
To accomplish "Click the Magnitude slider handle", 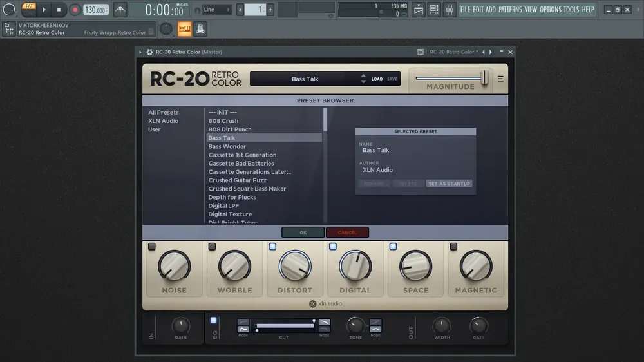I will (485, 78).
